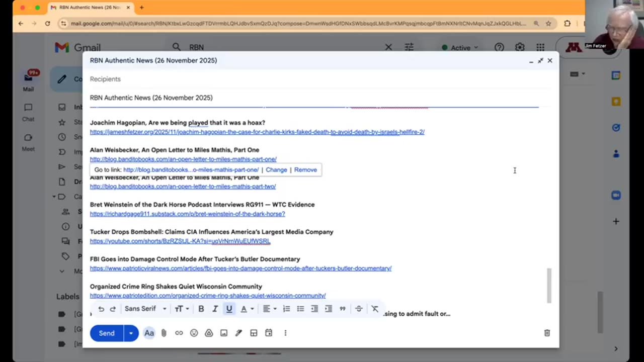Toggle strikethrough formatting
The width and height of the screenshot is (644, 362).
tap(359, 309)
